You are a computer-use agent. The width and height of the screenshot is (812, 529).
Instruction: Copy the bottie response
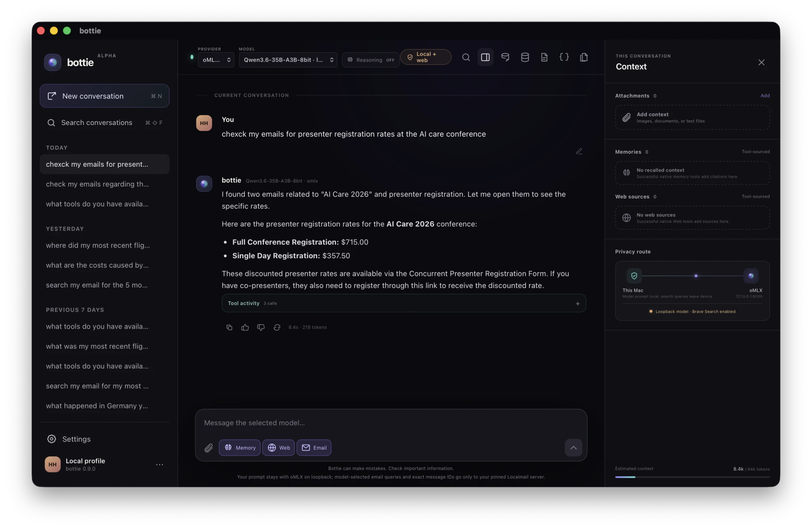point(229,327)
